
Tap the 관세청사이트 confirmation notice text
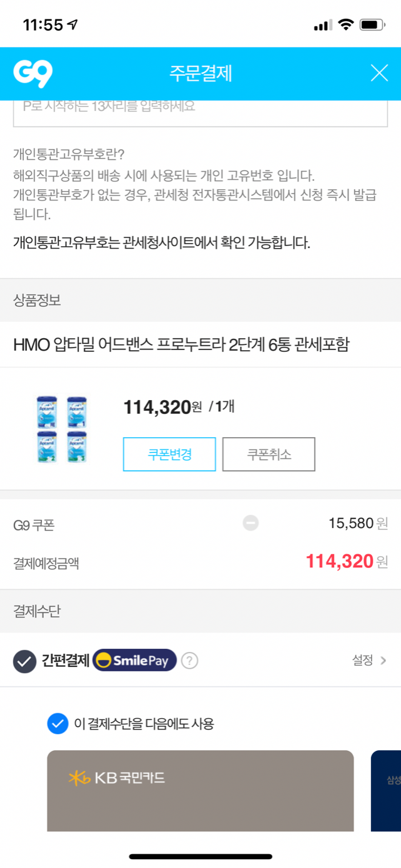[x=162, y=242]
